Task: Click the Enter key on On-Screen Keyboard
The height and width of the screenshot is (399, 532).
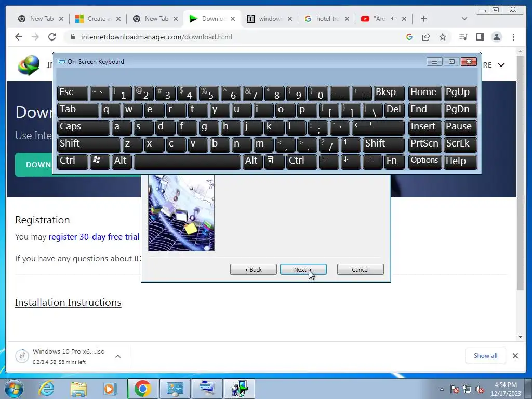Action: pos(378,127)
